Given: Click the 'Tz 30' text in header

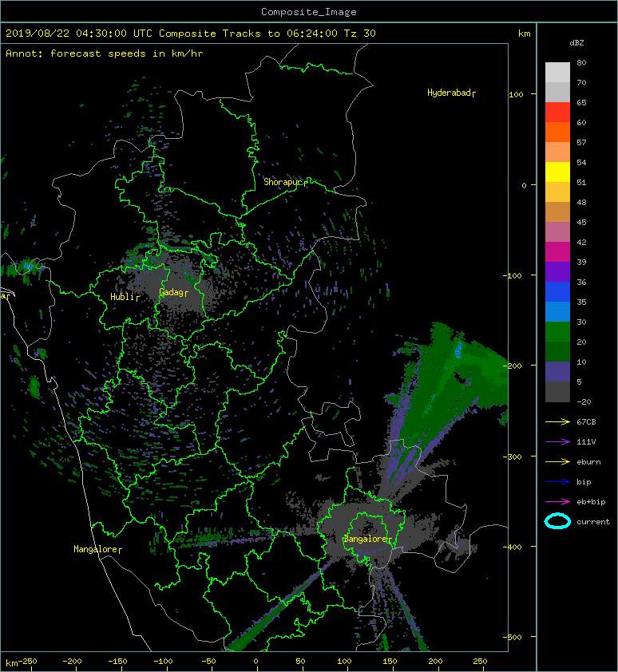Looking at the screenshot, I should pos(360,34).
